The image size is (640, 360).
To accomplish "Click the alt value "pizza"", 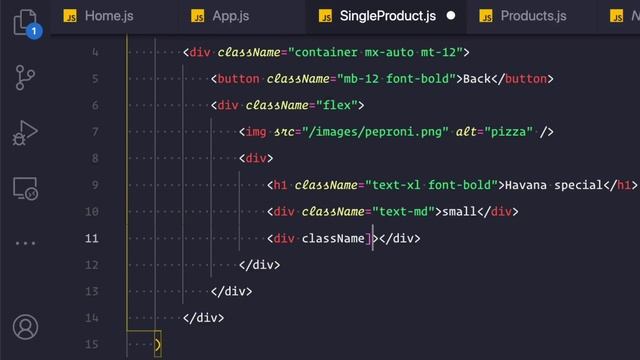I will (x=509, y=132).
